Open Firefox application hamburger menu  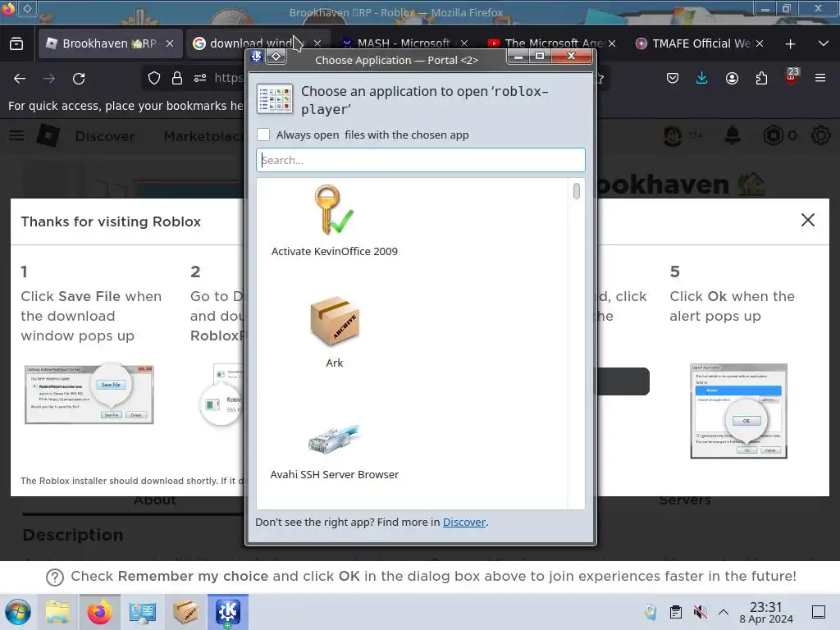[820, 78]
